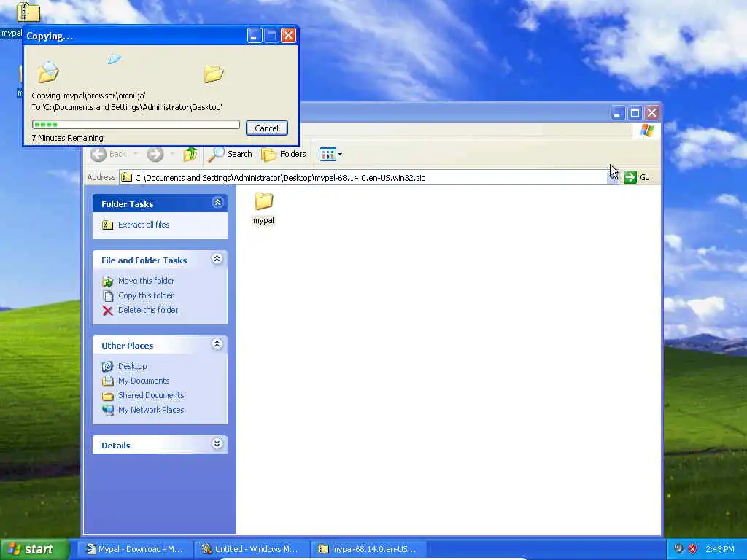
Task: Switch to Untitled - Windows M... taskbar window
Action: point(252,549)
